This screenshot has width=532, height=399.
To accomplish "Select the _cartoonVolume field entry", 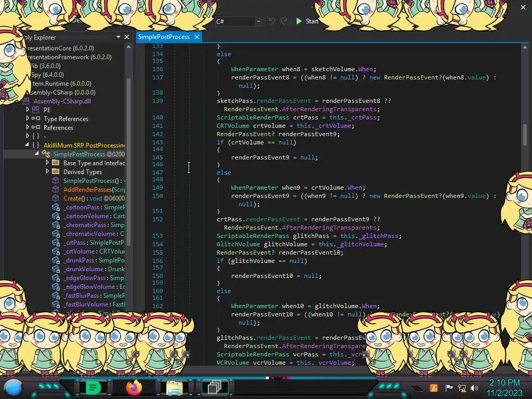I will coord(94,216).
